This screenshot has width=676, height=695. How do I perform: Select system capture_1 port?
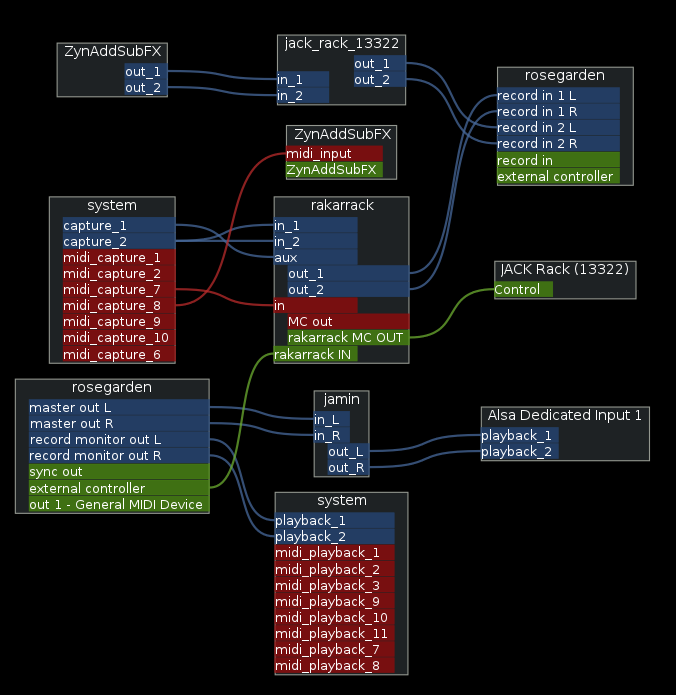tap(119, 225)
